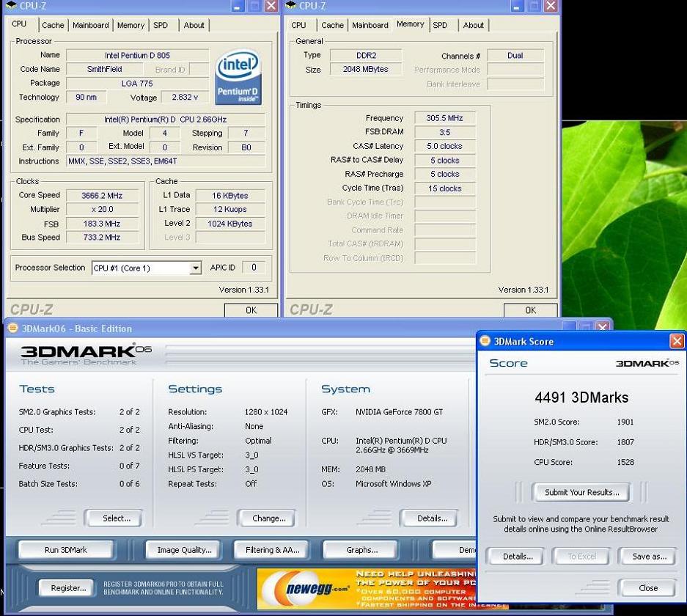Image resolution: width=687 pixels, height=616 pixels.
Task: Open About tab in left CPU-Z window
Action: [194, 26]
